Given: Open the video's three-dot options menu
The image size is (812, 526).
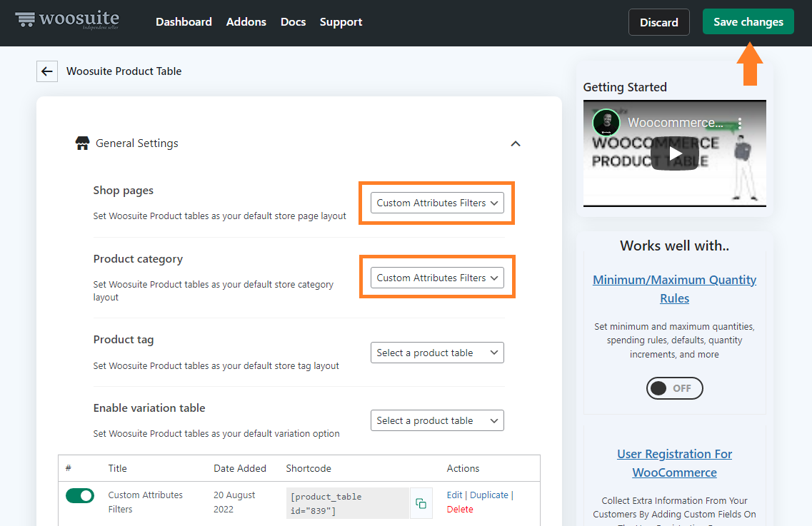Looking at the screenshot, I should [x=740, y=123].
